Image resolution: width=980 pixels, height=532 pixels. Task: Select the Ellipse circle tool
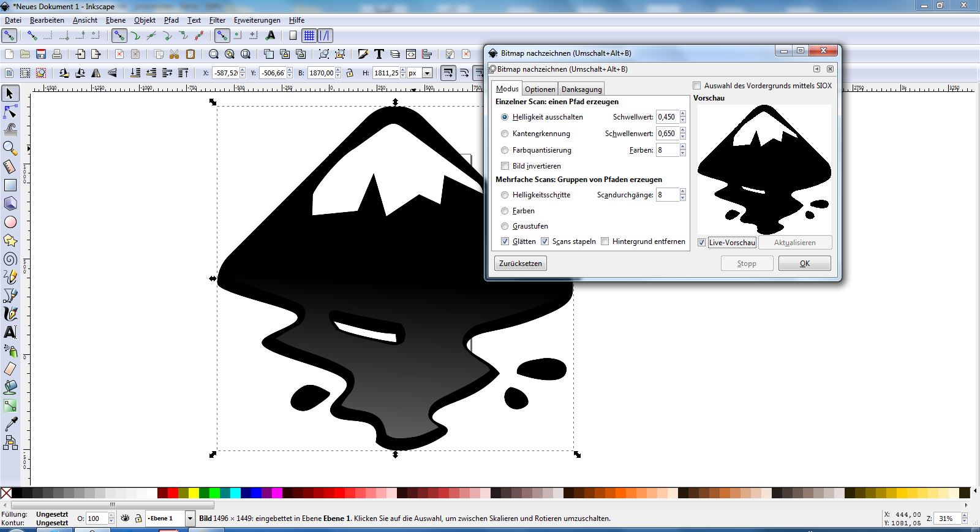point(10,222)
